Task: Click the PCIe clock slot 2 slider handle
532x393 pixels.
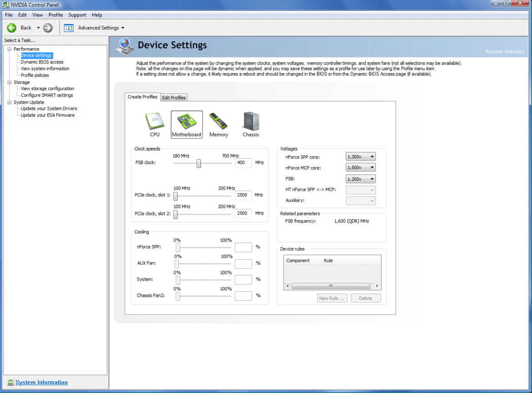Action: tap(175, 214)
